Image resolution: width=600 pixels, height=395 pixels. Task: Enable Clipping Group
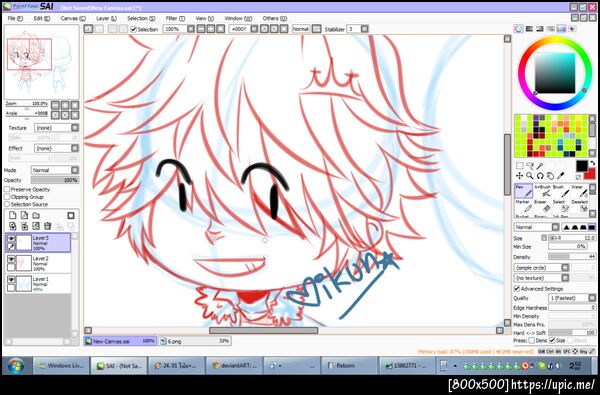click(x=7, y=197)
